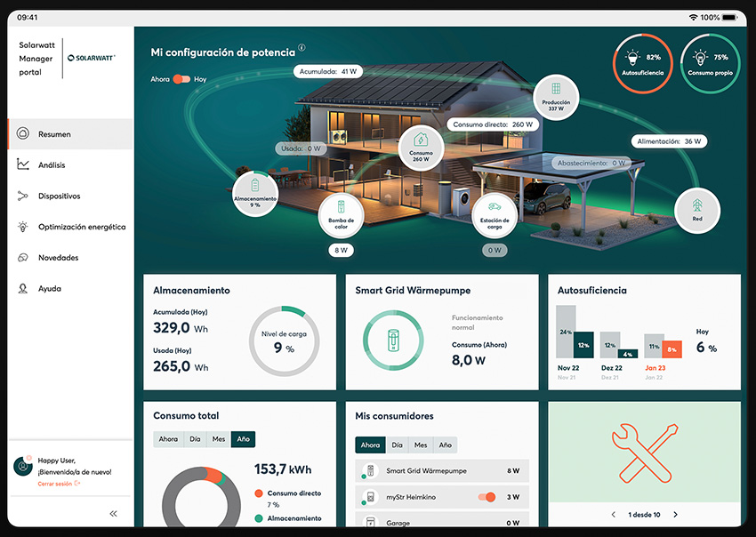Viewport: 756px width, 537px height.
Task: Click the Red grid icon on the right
Action: pos(696,212)
